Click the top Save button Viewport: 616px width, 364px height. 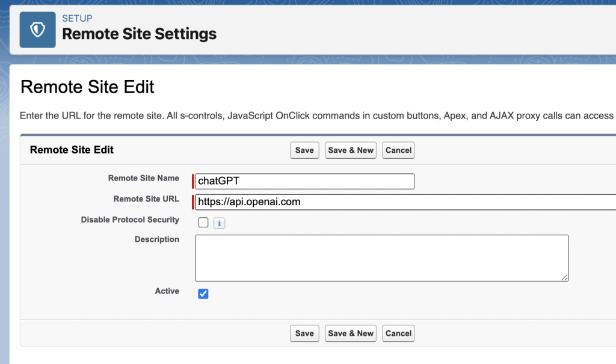click(304, 150)
